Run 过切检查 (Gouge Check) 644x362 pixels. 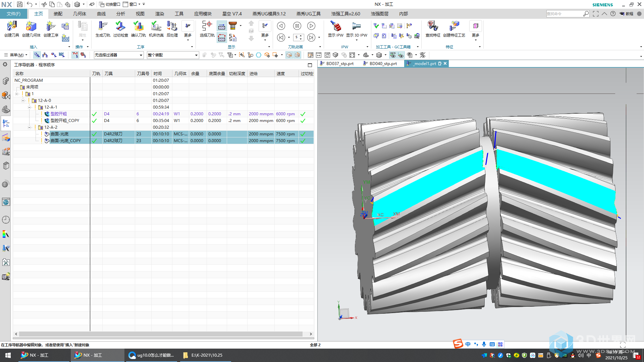click(120, 29)
